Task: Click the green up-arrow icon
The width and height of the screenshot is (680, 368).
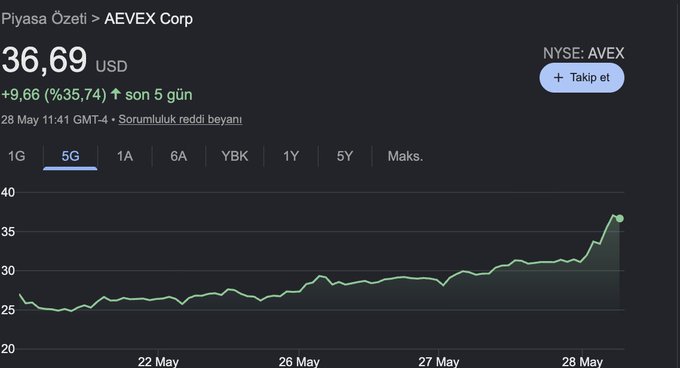Action: pos(115,94)
